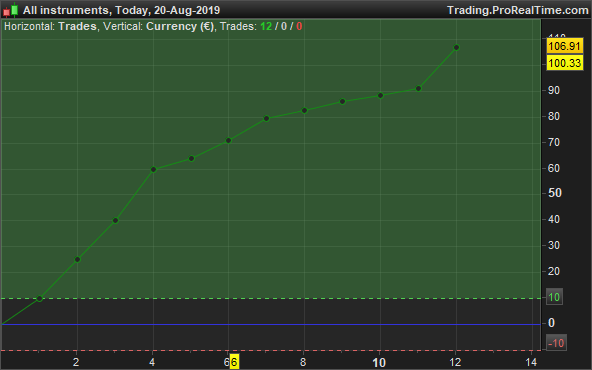The width and height of the screenshot is (592, 370).
Task: Click the red losing trades count
Action: (299, 26)
